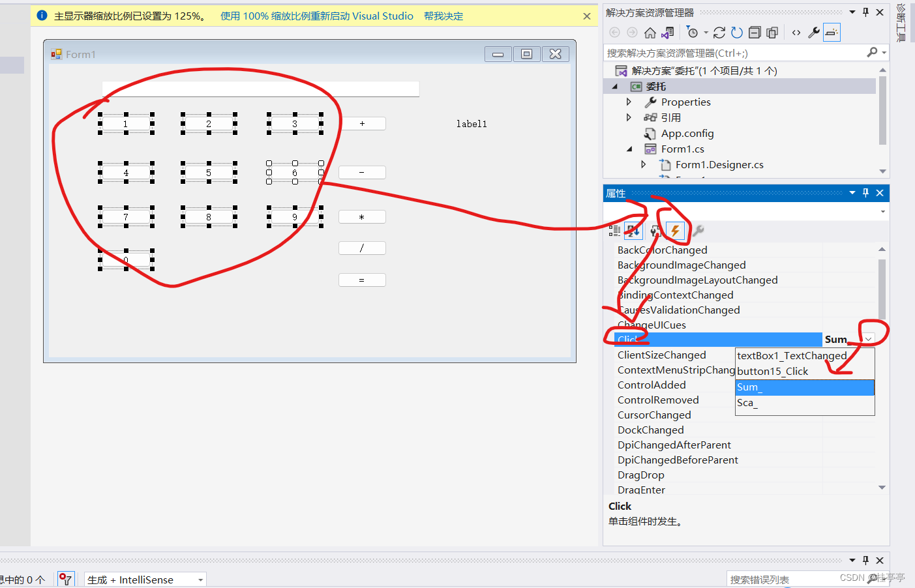Toggle Preview Selected Items button
Image resolution: width=915 pixels, height=588 pixels.
click(832, 33)
